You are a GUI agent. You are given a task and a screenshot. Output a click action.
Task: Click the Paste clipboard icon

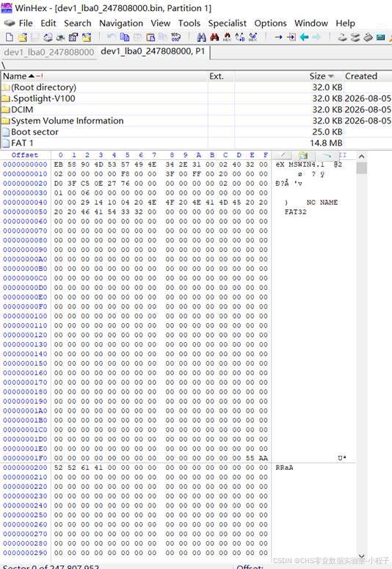(x=150, y=37)
